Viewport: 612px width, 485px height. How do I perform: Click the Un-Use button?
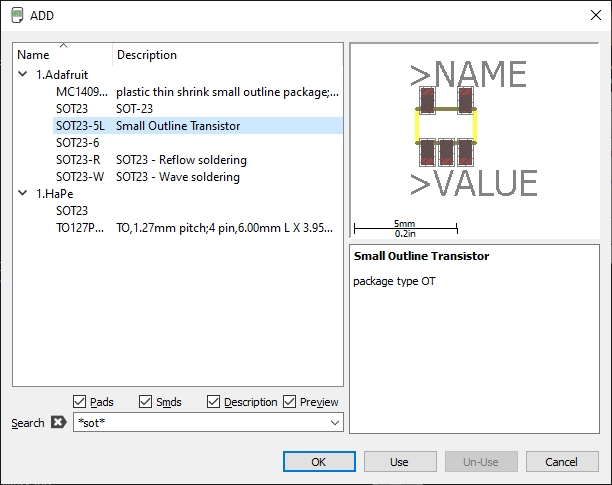481,462
